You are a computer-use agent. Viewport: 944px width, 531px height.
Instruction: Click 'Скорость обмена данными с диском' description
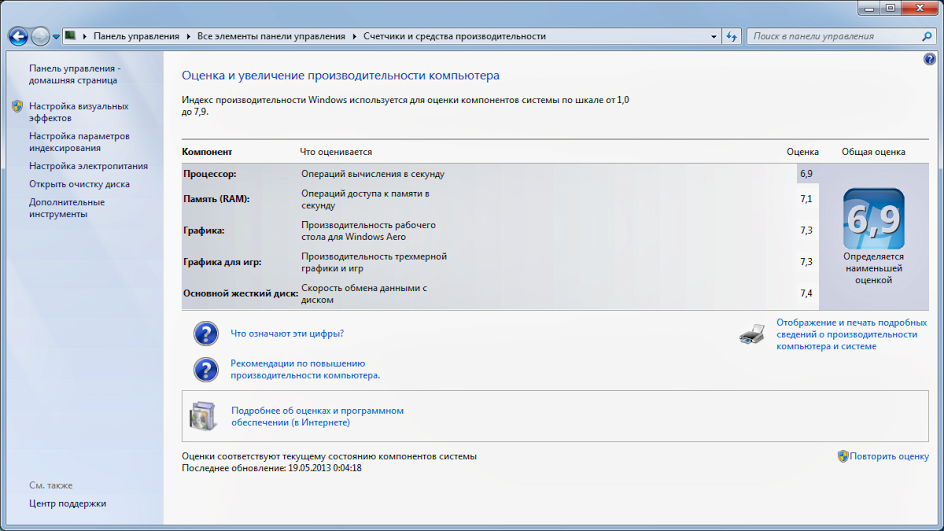[x=364, y=294]
